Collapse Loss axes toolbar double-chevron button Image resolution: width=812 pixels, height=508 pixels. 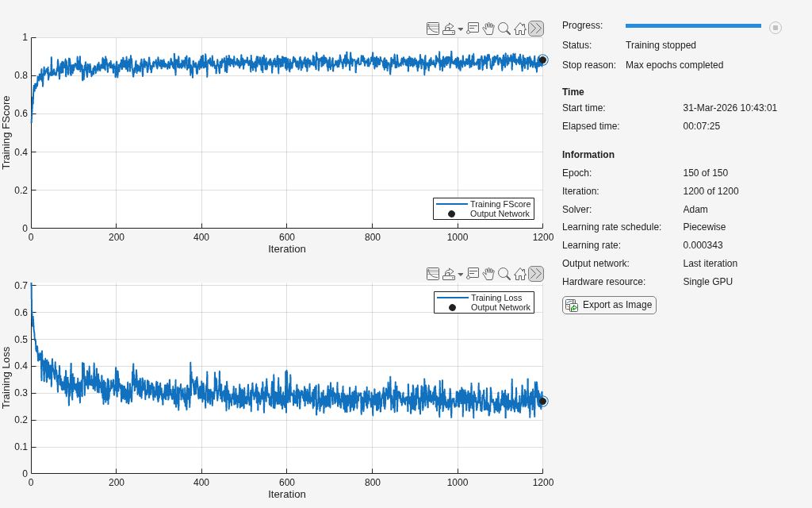pyautogui.click(x=536, y=274)
